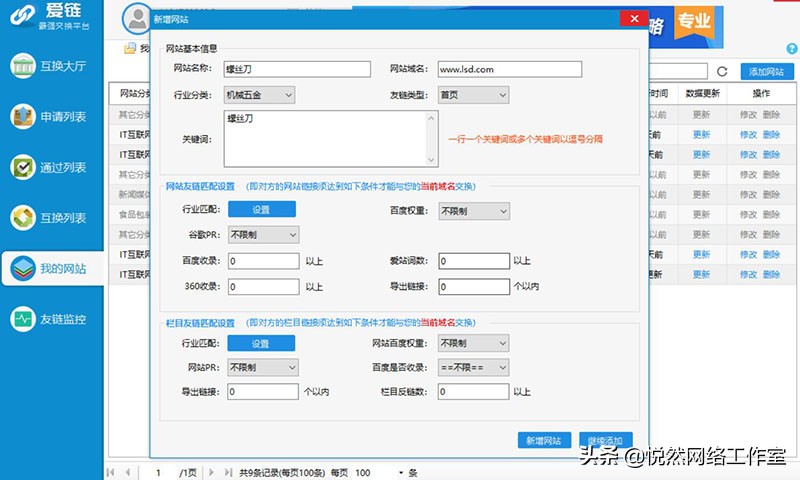Click keyword box scroll up arrow
Viewport: 800px width, 480px height.
click(431, 118)
